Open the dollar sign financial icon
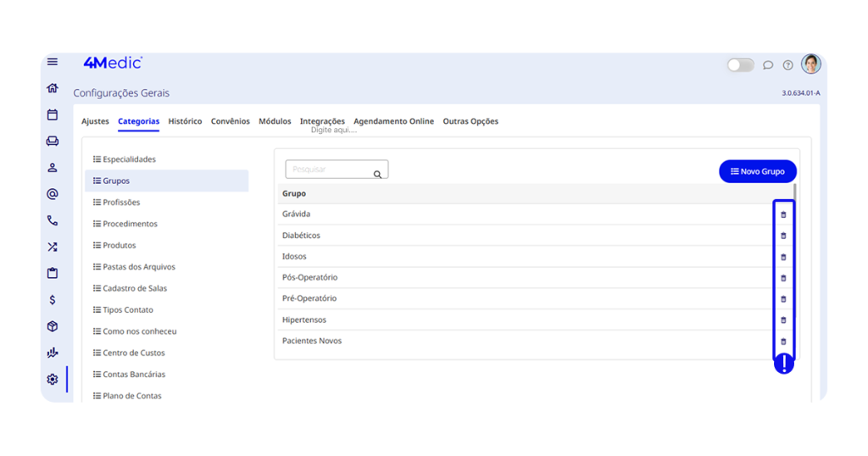The width and height of the screenshot is (868, 456). 53,300
